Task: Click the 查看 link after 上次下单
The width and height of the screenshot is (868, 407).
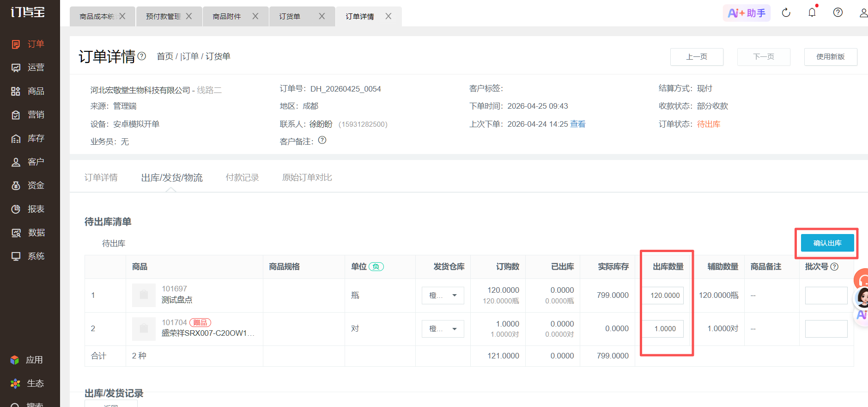Action: tap(578, 124)
